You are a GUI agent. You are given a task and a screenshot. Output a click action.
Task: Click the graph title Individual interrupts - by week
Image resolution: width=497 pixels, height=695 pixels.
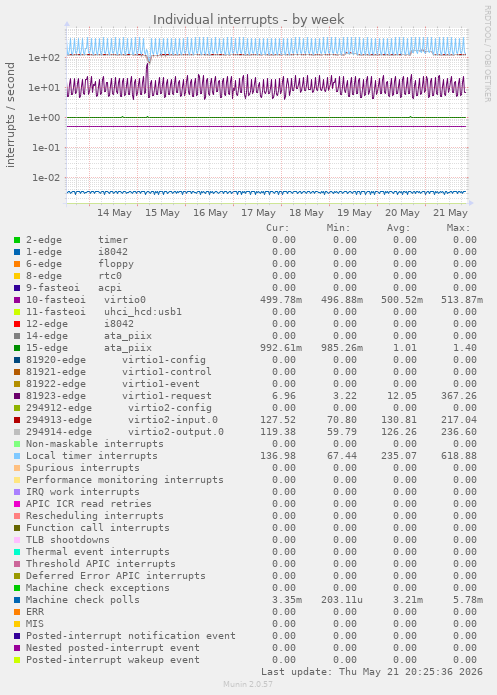point(248,20)
